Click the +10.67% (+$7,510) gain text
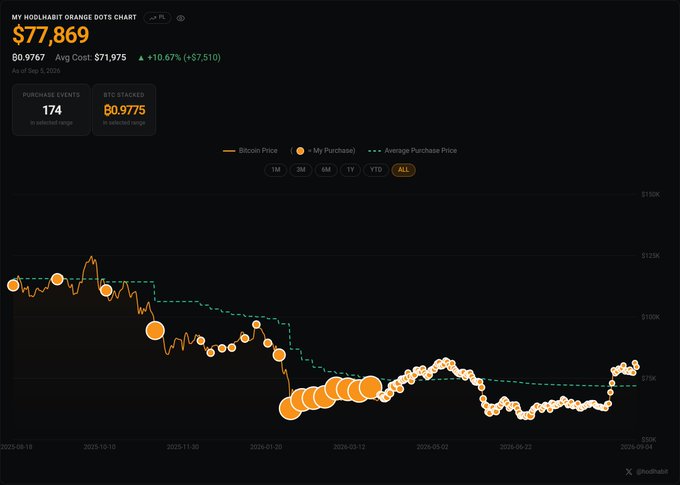680x485 pixels. click(x=184, y=57)
